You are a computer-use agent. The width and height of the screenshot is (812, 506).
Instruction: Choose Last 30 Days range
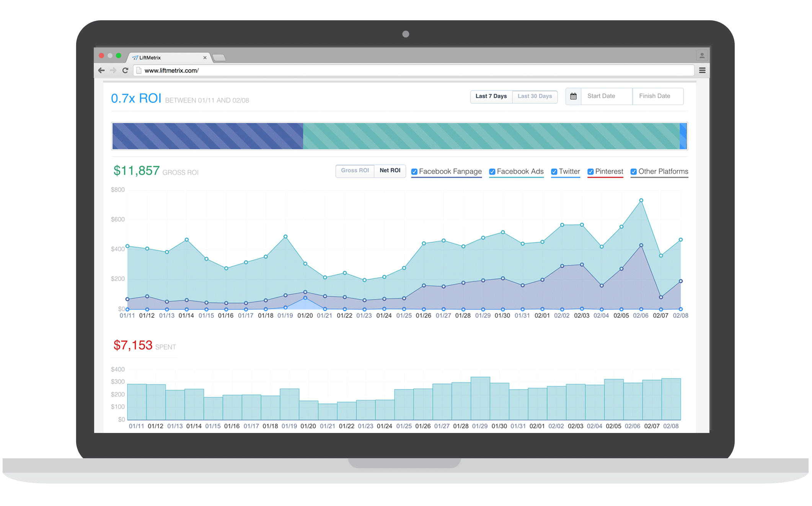pyautogui.click(x=535, y=96)
